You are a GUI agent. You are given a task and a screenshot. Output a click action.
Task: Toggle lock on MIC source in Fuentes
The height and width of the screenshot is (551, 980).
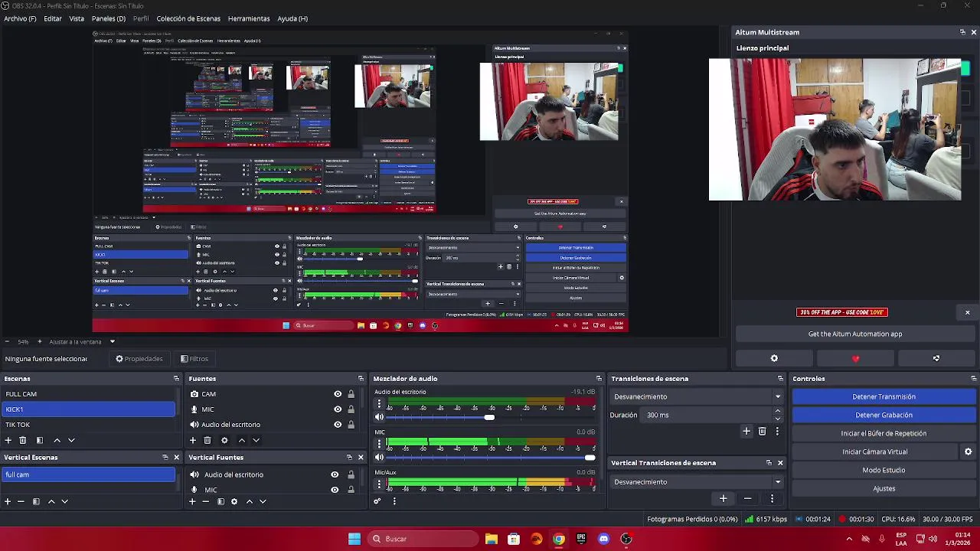[351, 409]
